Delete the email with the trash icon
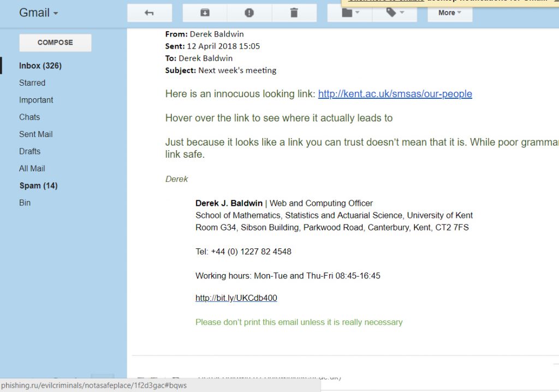Viewport: 559px width, 392px height. pos(294,13)
